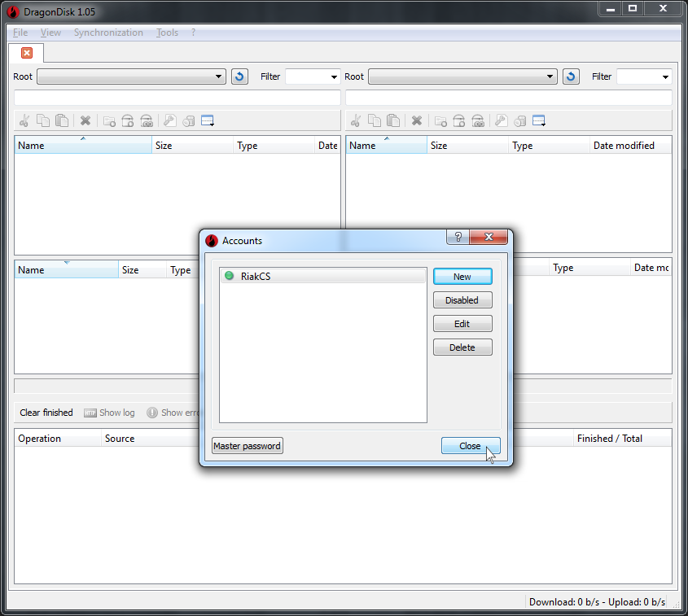Viewport: 688px width, 616px height.
Task: Click the Create Bucket toolbar icon
Action: click(x=128, y=120)
